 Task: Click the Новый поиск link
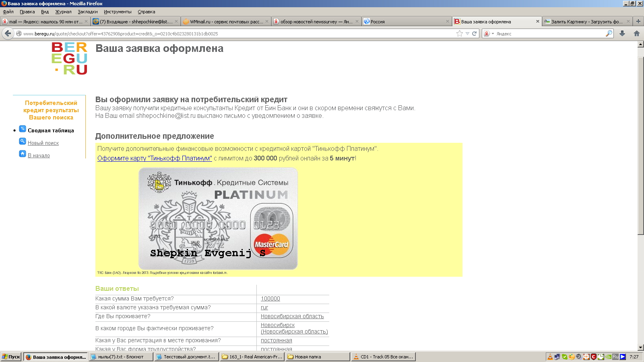click(43, 143)
